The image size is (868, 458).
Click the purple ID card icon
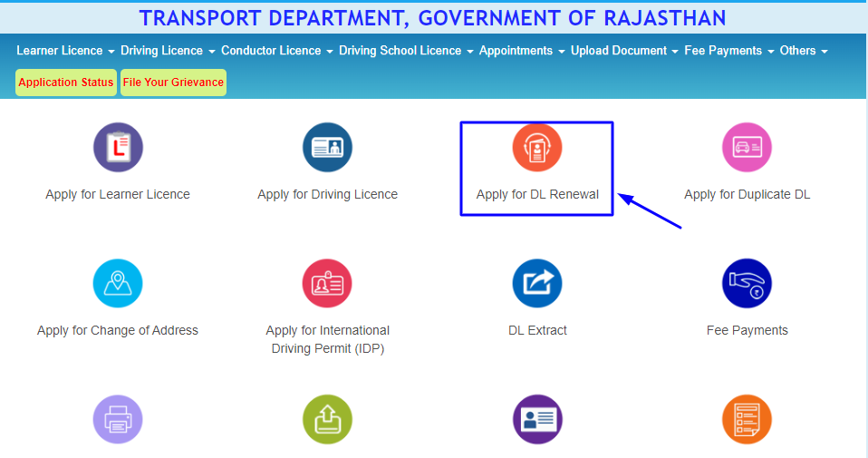(537, 419)
